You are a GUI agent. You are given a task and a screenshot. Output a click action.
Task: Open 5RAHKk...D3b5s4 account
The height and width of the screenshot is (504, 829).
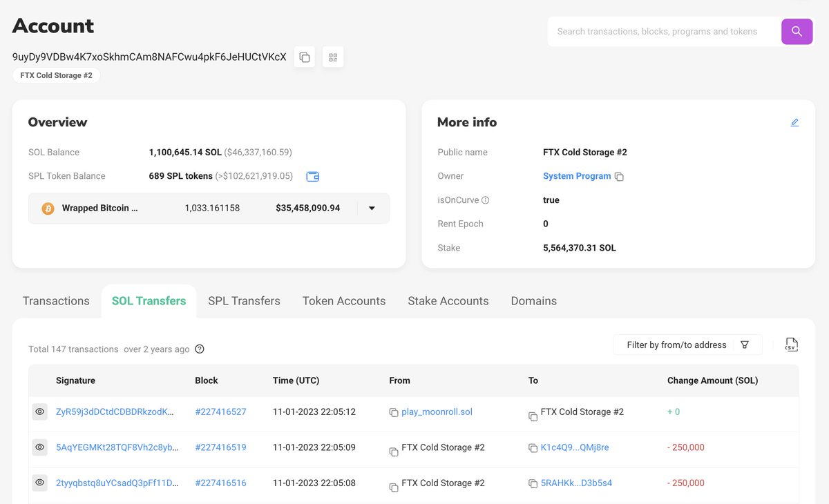click(x=576, y=483)
